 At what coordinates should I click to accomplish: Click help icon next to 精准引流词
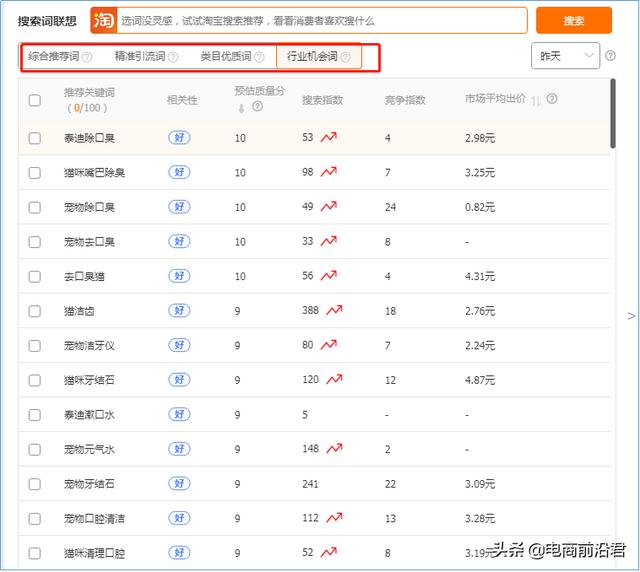tap(173, 57)
